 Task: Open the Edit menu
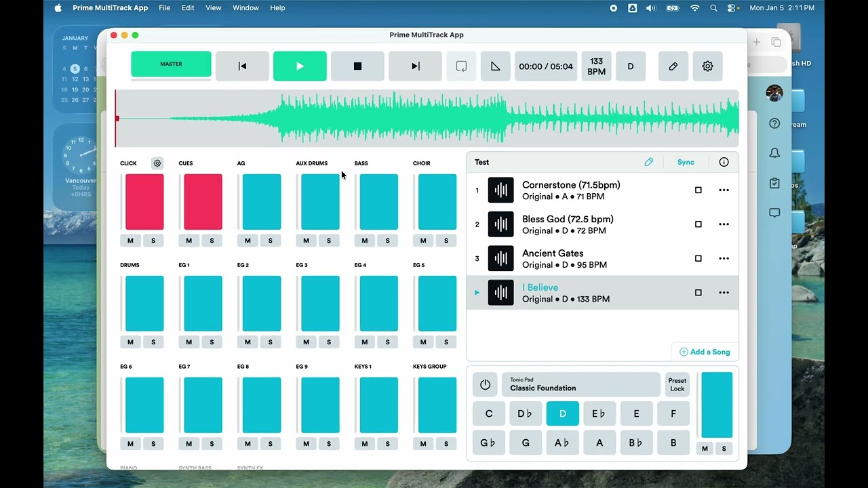point(188,8)
